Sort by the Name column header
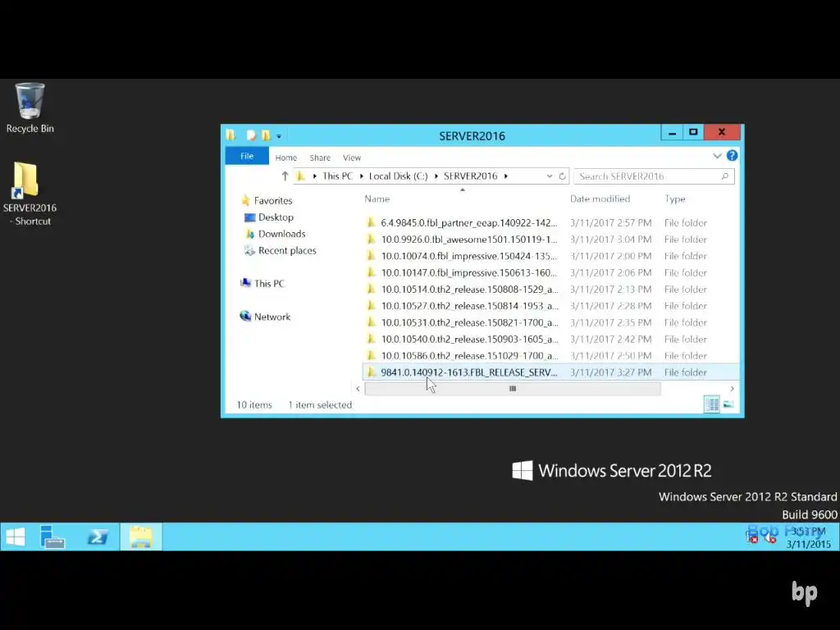Image resolution: width=840 pixels, height=630 pixels. pyautogui.click(x=377, y=199)
